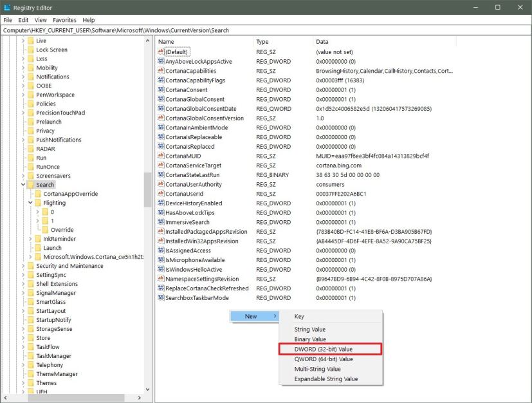The width and height of the screenshot is (532, 403).
Task: Click the CortanaCapabilityFlags DWORD icon
Action: 161,80
